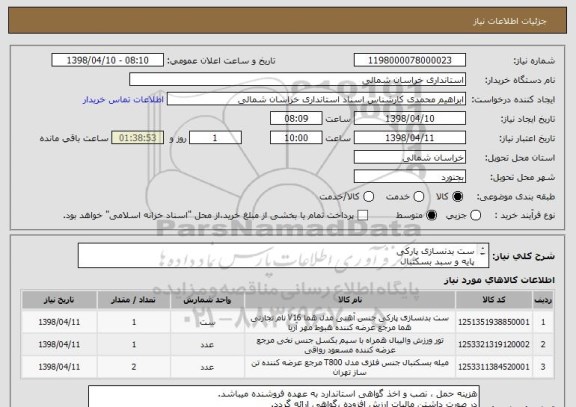Click the ردیف column header
This screenshot has width=576, height=407.
point(543,300)
